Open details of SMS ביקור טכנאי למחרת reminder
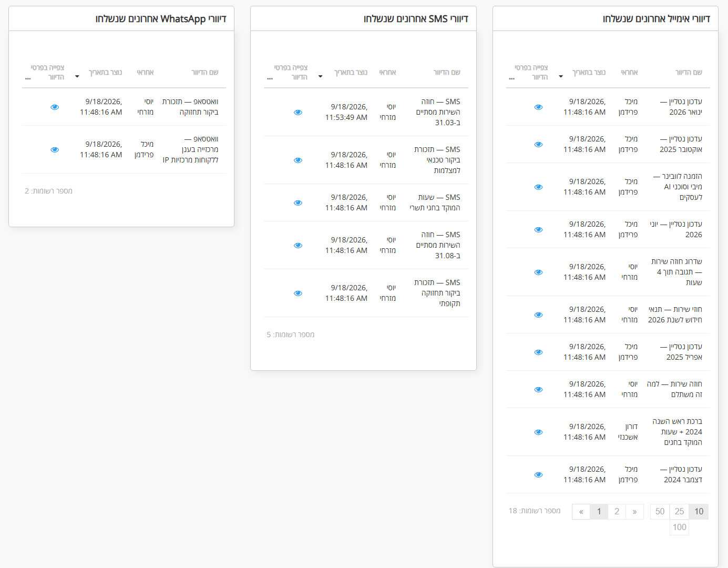Viewport: 728px width, 568px height. 298,160
